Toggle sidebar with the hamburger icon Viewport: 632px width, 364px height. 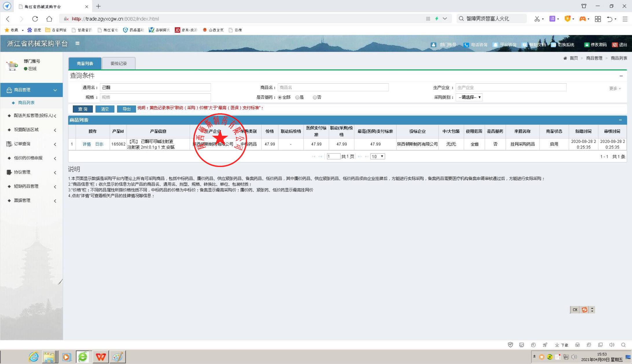coord(77,43)
